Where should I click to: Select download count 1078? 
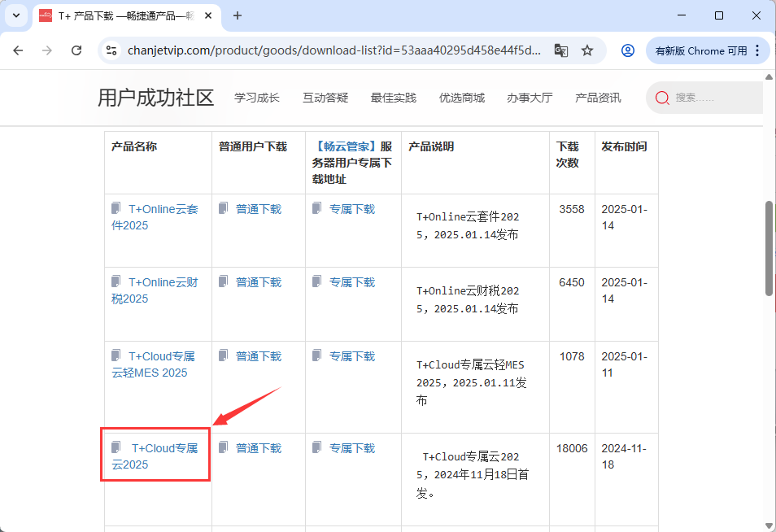[x=572, y=356]
